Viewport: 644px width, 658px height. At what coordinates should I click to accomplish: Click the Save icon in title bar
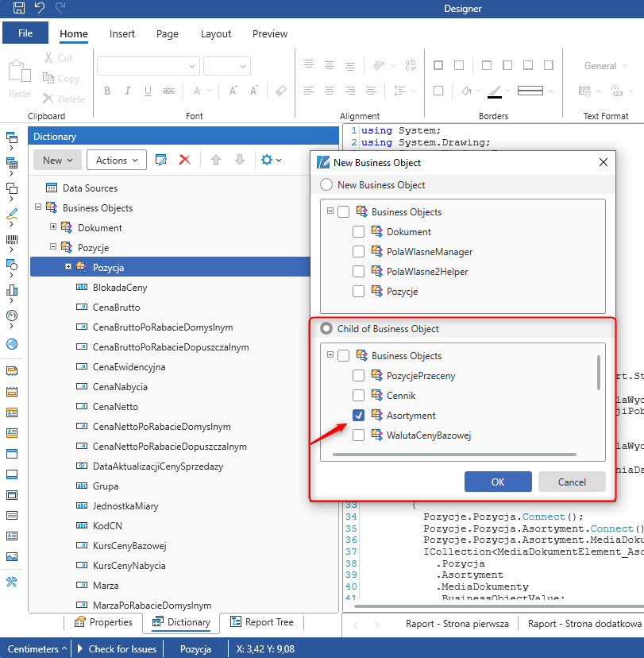[x=19, y=8]
